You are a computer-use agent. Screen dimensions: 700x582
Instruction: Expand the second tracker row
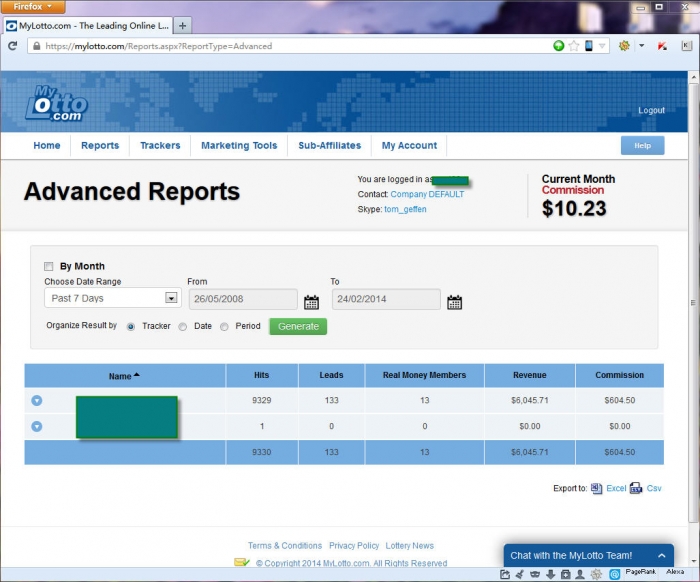pyautogui.click(x=37, y=426)
